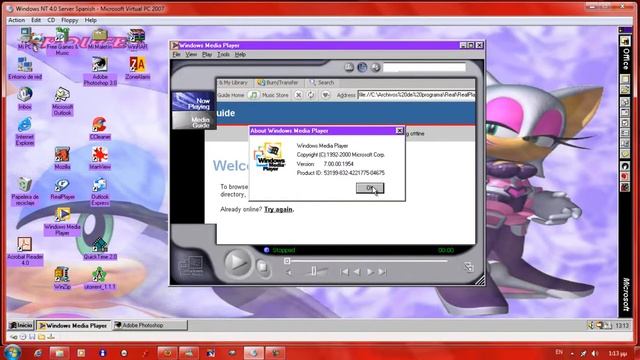
Task: Open the View menu in Media Player
Action: click(x=191, y=54)
